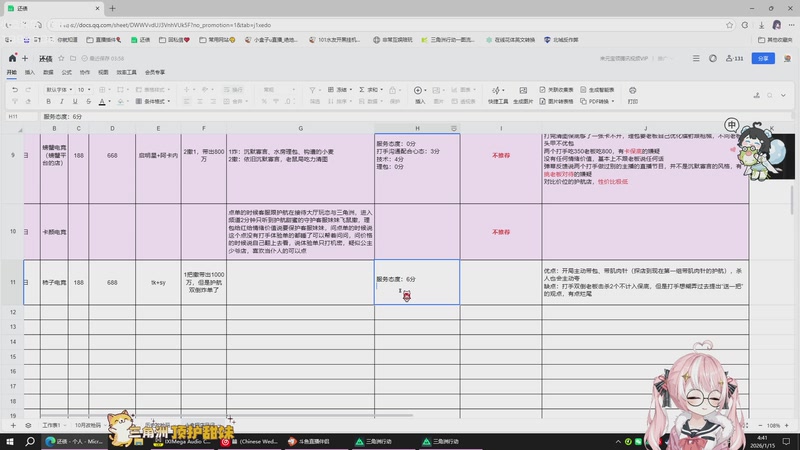
Task: Open the home icon in the document header
Action: (12, 58)
